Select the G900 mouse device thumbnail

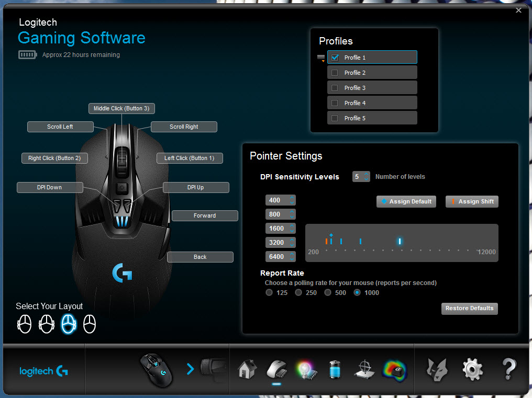157,370
